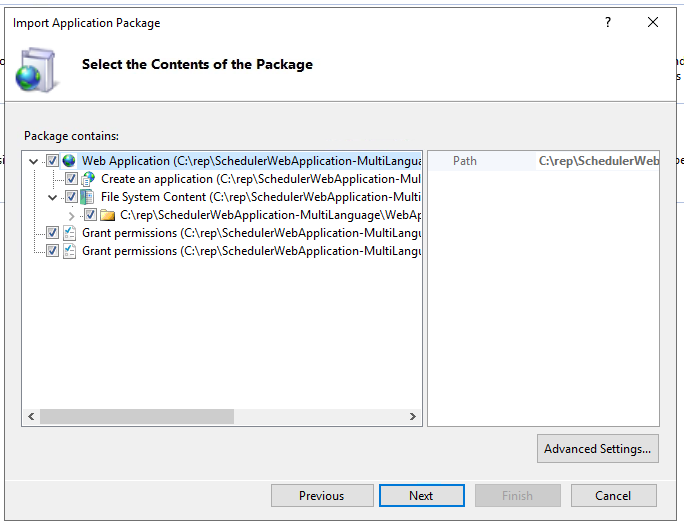Click the Web Application globe icon

point(69,160)
